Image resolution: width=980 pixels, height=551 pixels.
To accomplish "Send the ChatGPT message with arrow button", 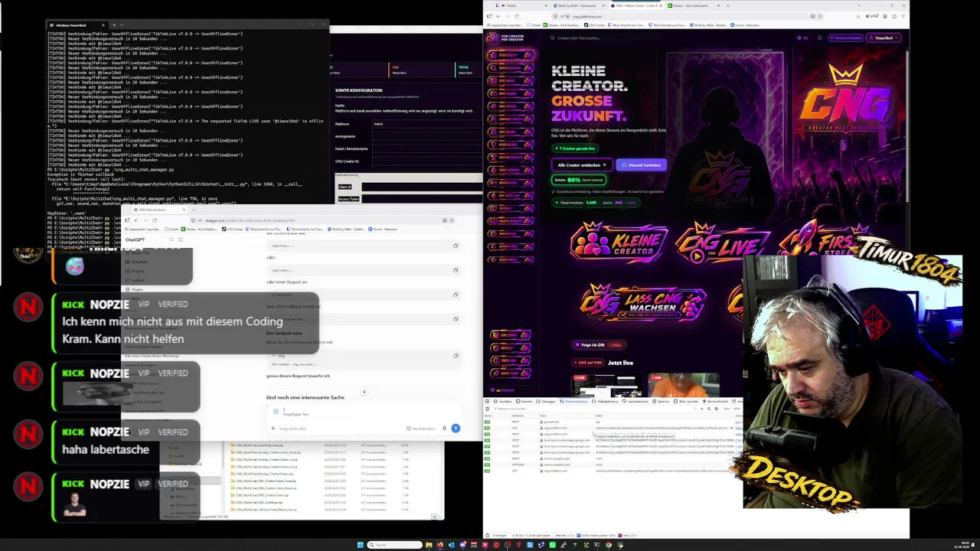I will (456, 429).
